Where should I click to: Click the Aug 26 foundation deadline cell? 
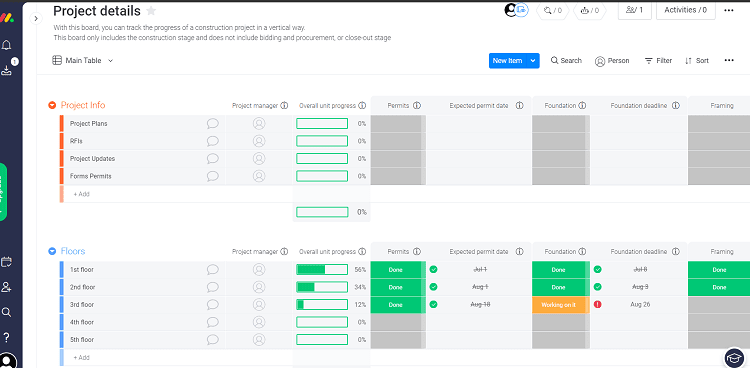click(x=640, y=304)
